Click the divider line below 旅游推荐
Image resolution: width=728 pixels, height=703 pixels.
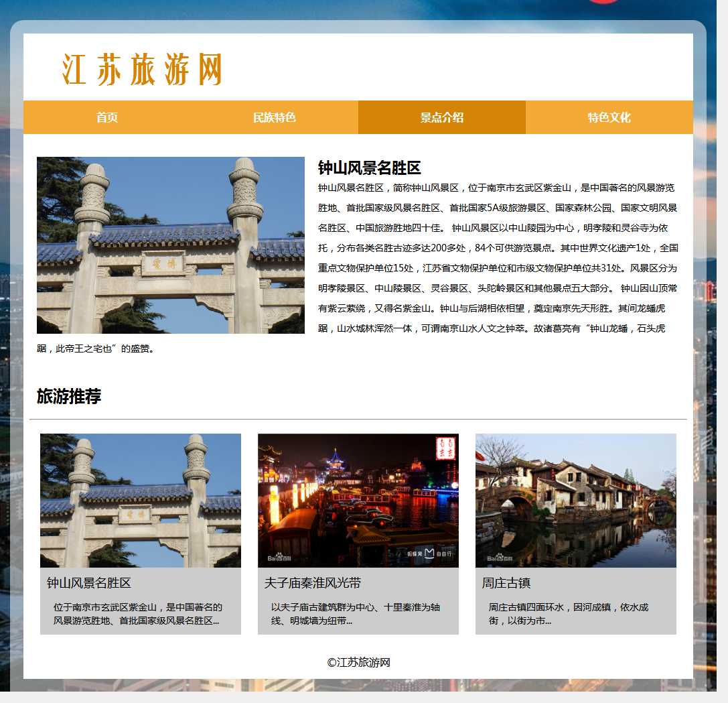point(358,420)
